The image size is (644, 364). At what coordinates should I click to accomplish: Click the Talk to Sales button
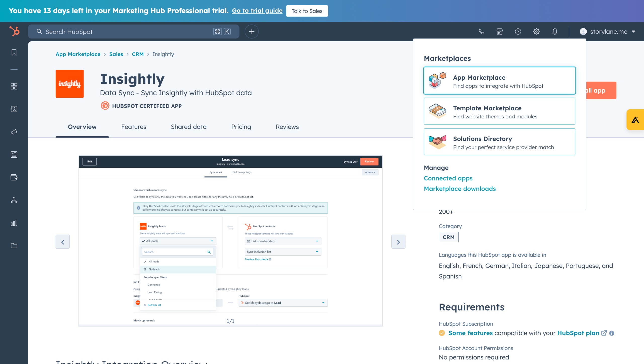(x=307, y=11)
